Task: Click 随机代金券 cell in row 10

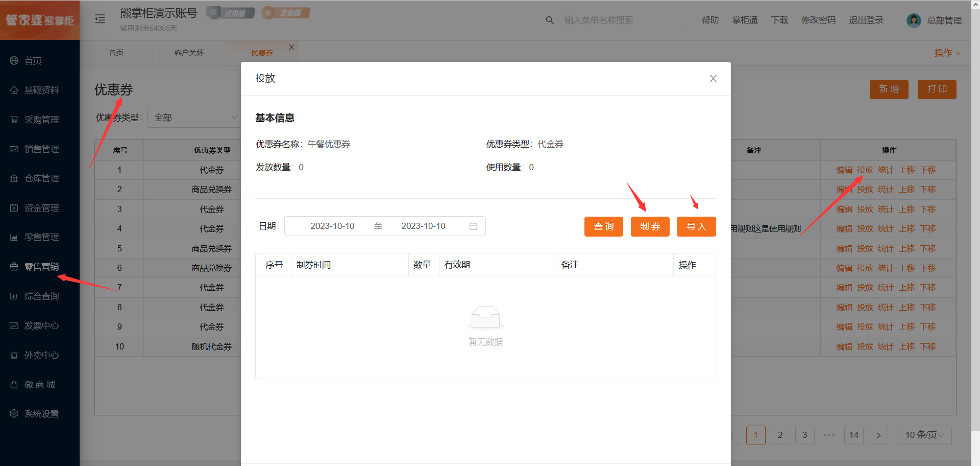Action: coord(211,347)
